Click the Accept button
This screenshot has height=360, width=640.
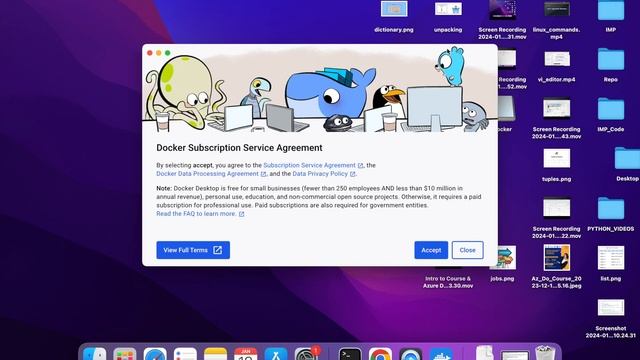point(431,250)
